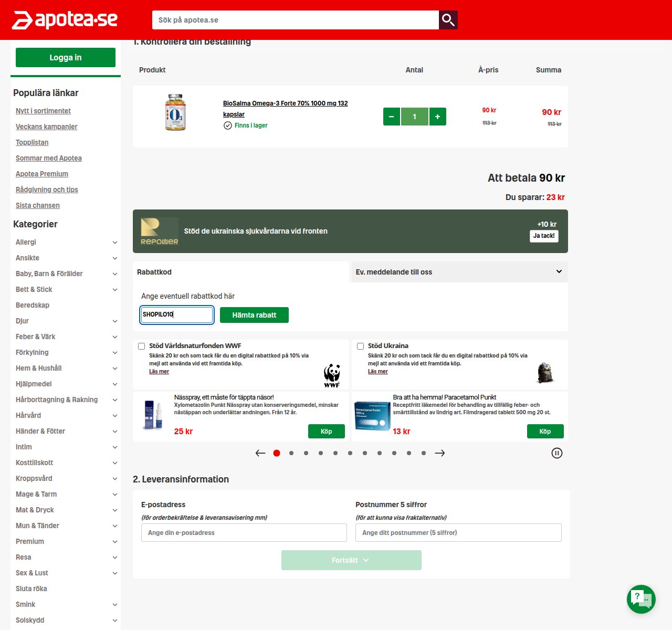Expand the Resa category
Screen dimensions: 672x630
(115, 558)
